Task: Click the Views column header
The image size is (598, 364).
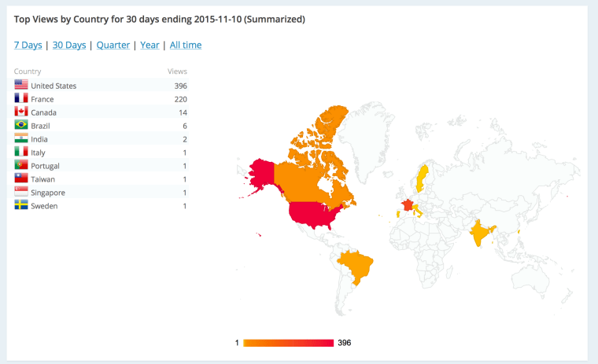Action: point(177,72)
